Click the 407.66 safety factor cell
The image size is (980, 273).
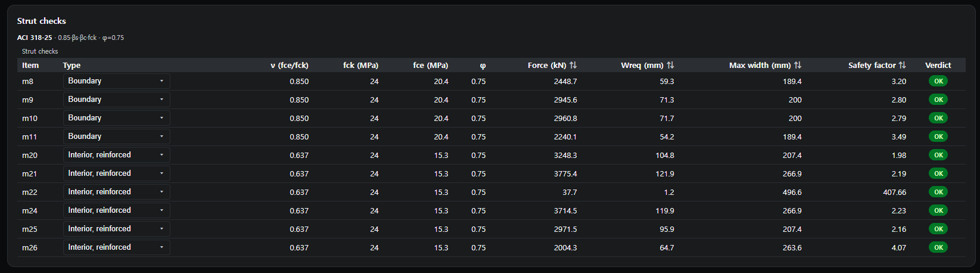(894, 193)
